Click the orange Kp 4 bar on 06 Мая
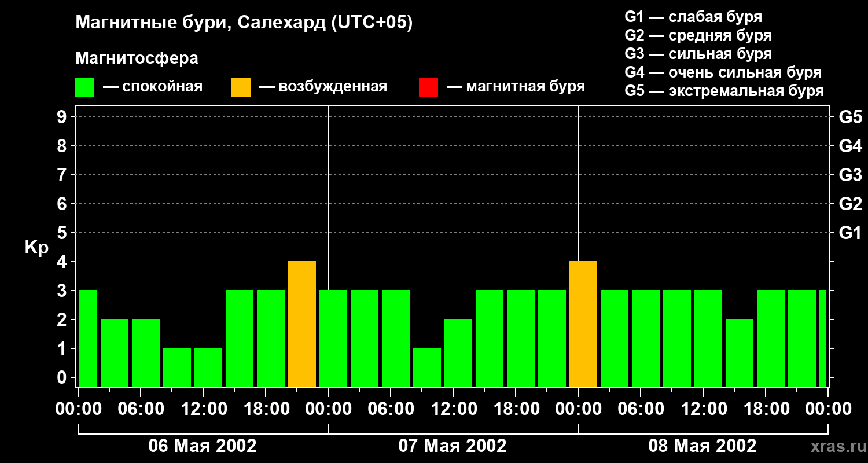Image resolution: width=868 pixels, height=463 pixels. point(302,324)
